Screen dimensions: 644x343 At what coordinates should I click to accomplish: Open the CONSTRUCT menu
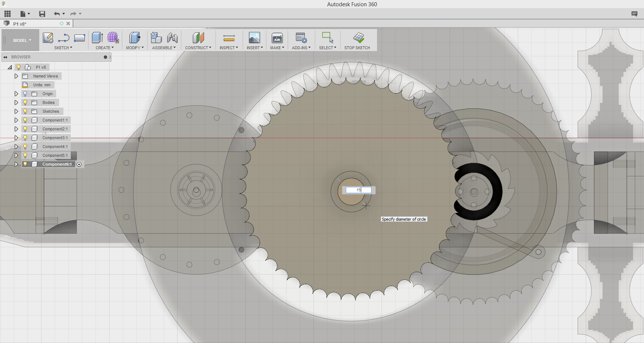coord(198,48)
